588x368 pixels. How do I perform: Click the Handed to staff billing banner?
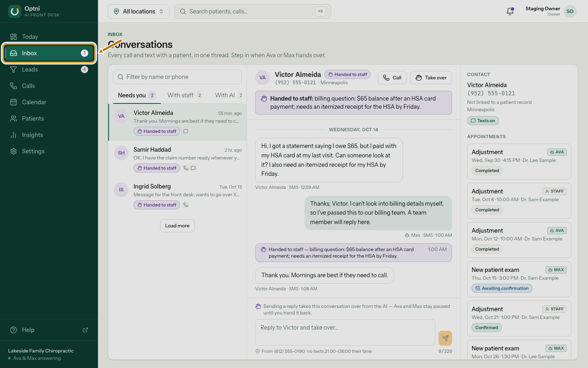(x=354, y=103)
